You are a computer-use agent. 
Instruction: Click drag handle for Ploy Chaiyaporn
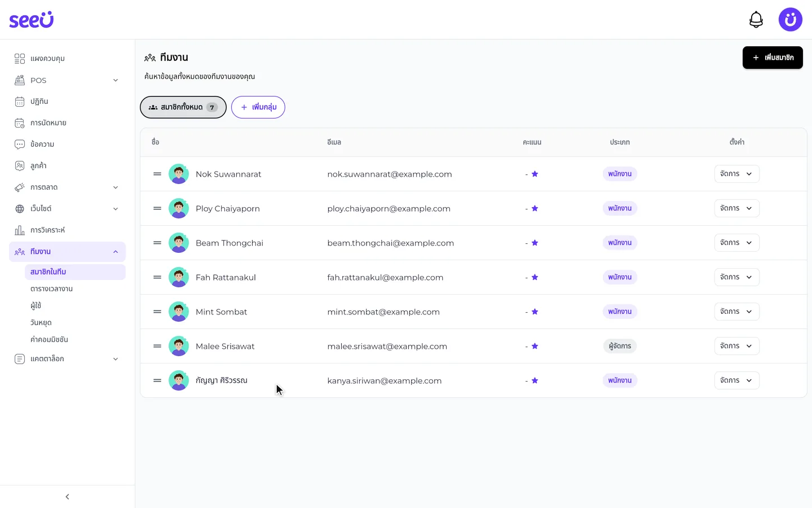[157, 208]
